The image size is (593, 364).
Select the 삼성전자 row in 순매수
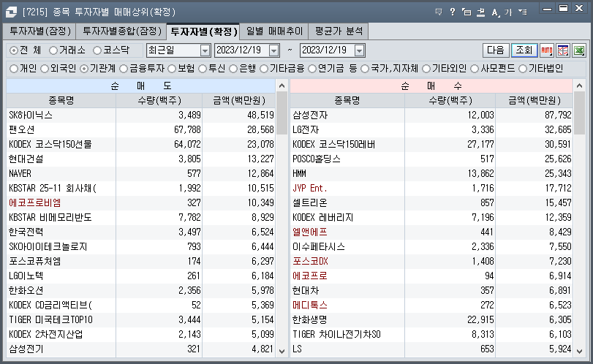(431, 115)
